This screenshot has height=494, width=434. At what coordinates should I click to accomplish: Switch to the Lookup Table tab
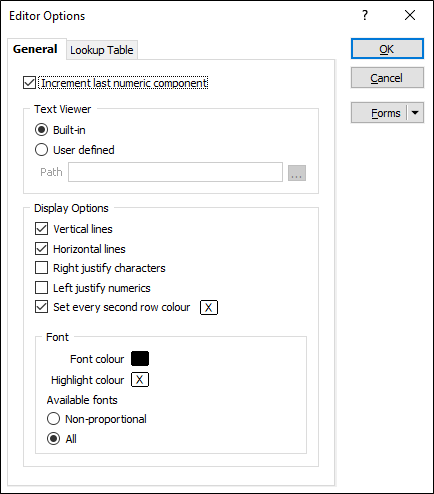click(x=102, y=50)
